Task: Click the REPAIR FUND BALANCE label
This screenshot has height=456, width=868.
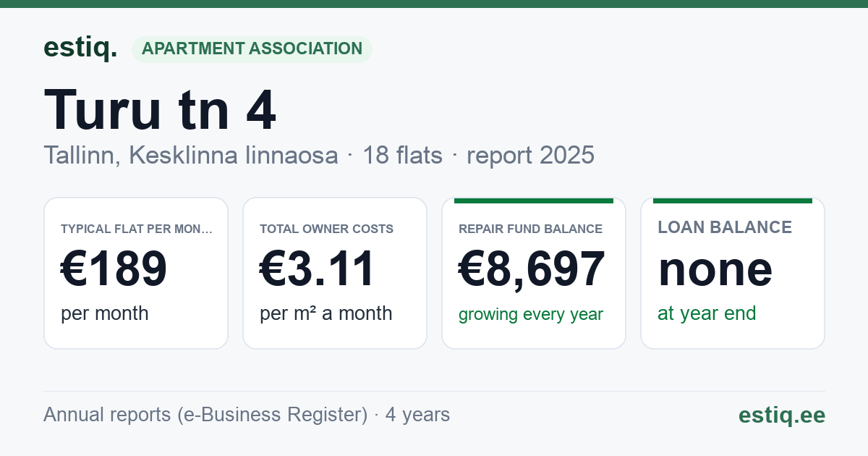Action: [530, 229]
